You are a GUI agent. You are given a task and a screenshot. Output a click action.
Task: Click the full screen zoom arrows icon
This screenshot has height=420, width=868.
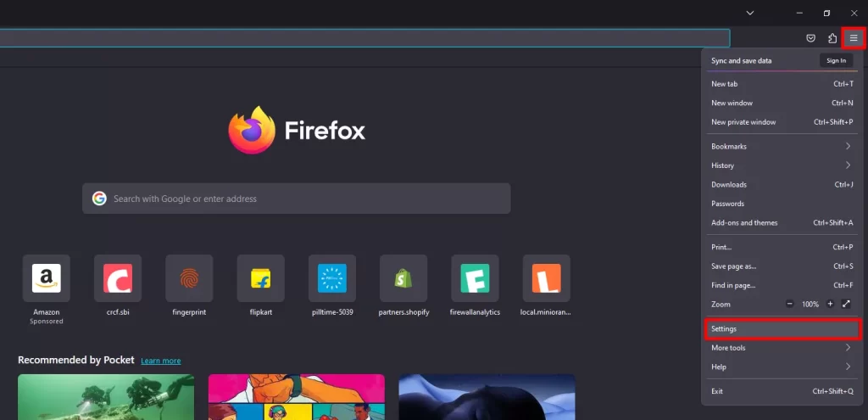pos(846,304)
